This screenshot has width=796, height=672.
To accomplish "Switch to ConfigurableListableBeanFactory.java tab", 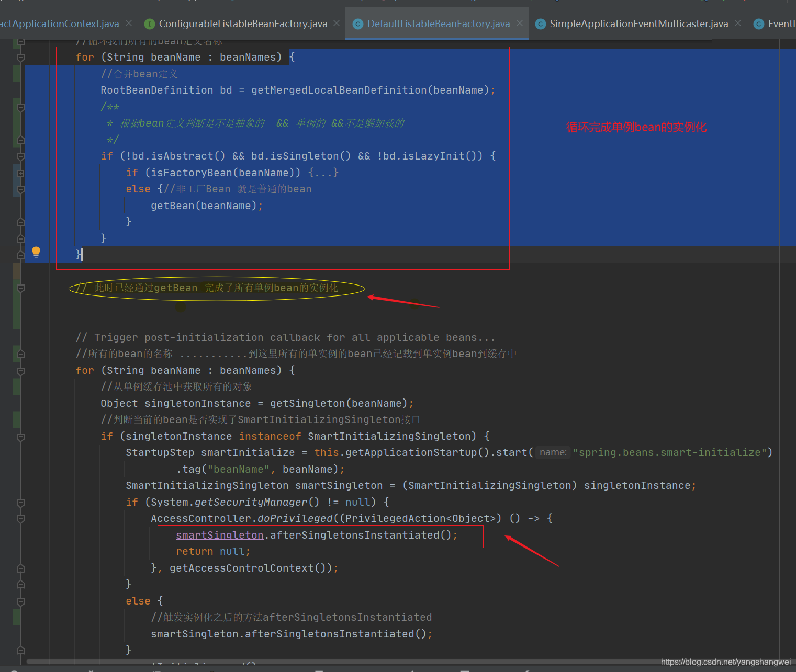I will (243, 24).
